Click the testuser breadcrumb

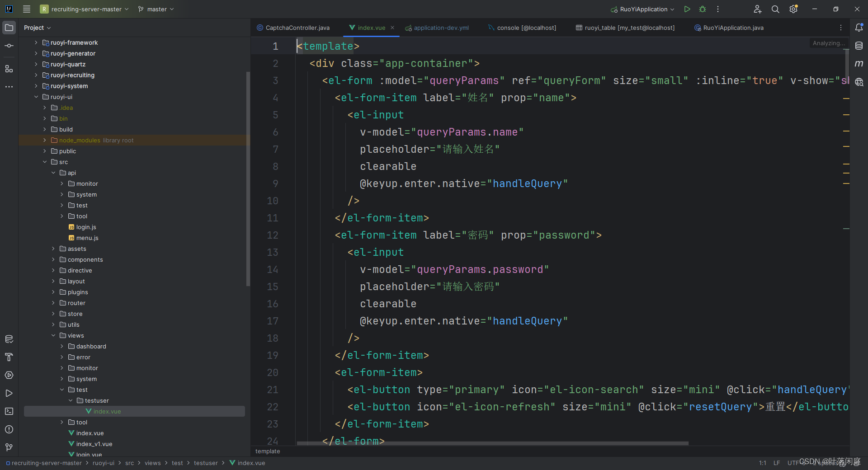(206, 463)
